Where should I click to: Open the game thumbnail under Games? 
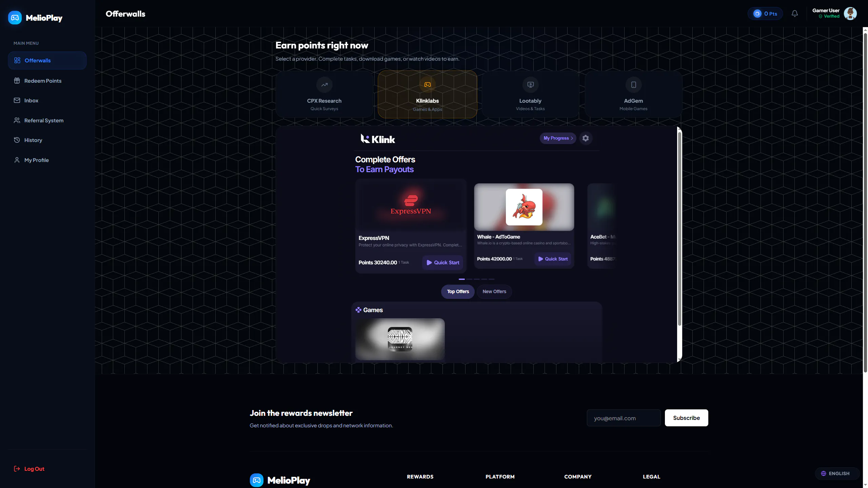coord(400,339)
